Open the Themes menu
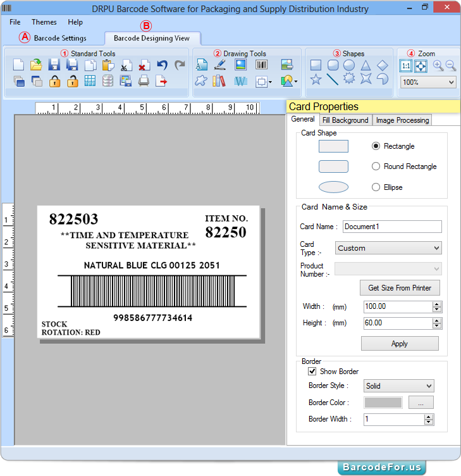 coord(44,22)
